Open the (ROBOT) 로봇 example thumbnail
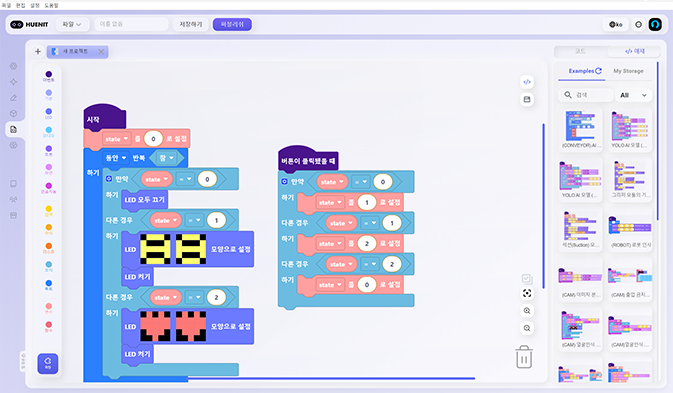Image resolution: width=673 pixels, height=393 pixels. pyautogui.click(x=630, y=229)
